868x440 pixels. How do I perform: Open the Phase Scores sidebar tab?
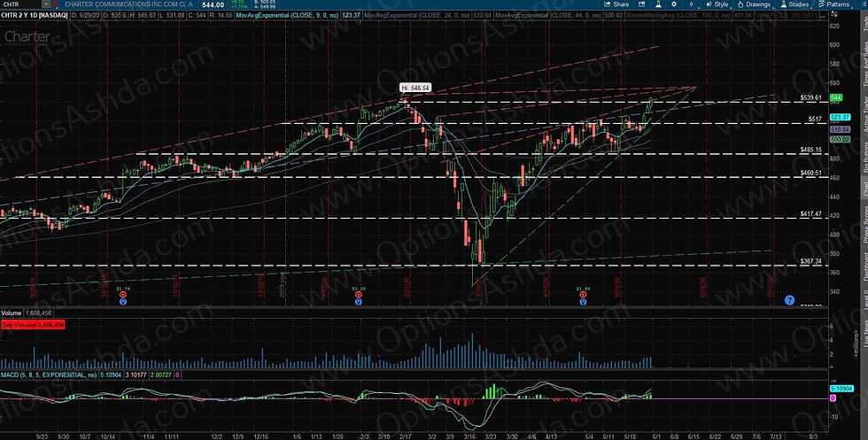point(864,225)
